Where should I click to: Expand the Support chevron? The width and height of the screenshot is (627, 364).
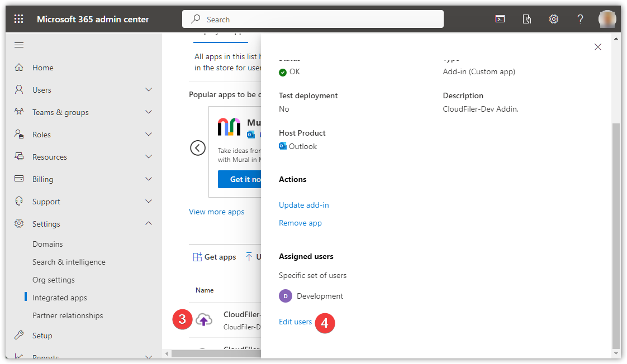click(x=148, y=201)
